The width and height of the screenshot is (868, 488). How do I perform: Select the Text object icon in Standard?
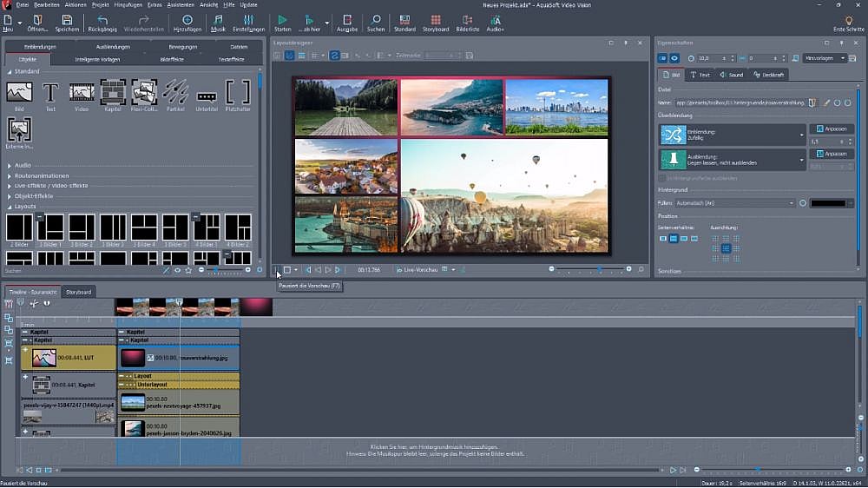point(50,92)
